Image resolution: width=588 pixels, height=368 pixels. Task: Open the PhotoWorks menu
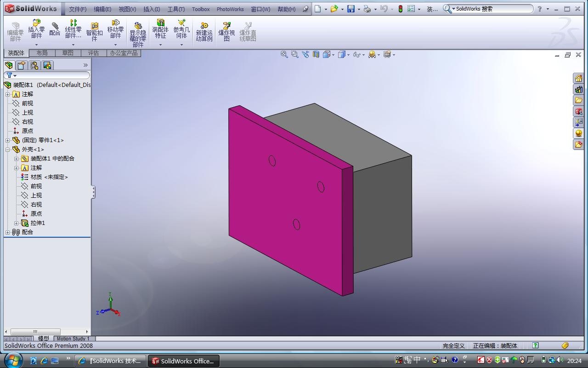point(230,9)
